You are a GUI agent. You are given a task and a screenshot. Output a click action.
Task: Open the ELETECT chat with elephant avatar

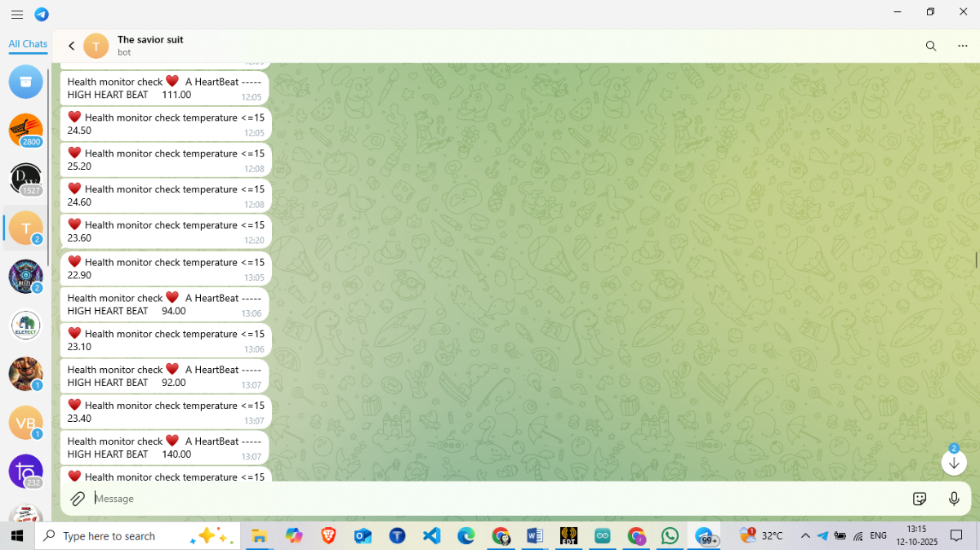[26, 326]
